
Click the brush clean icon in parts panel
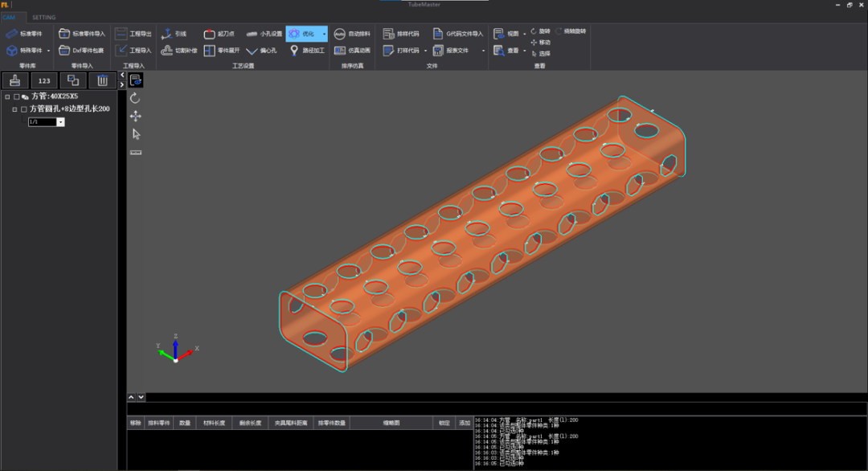[15, 81]
